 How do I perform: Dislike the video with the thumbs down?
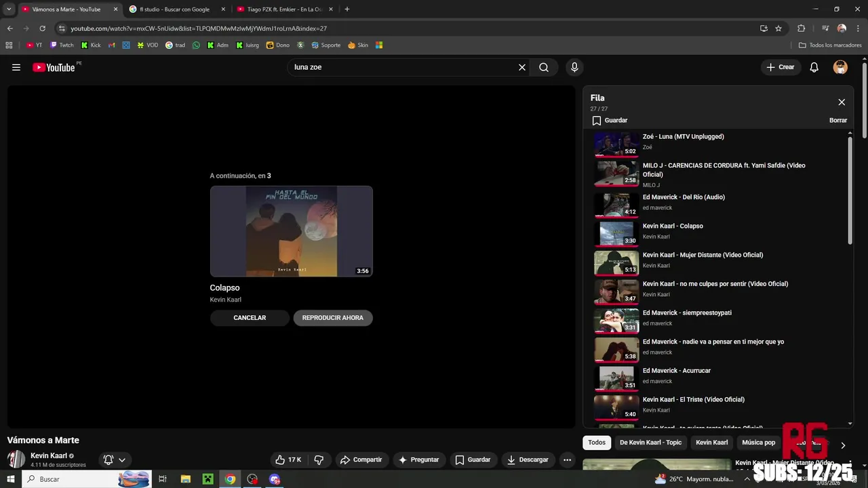coord(319,460)
